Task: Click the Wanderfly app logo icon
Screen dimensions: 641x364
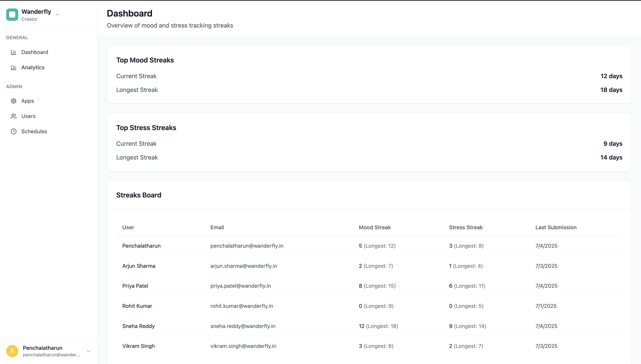Action: click(12, 14)
